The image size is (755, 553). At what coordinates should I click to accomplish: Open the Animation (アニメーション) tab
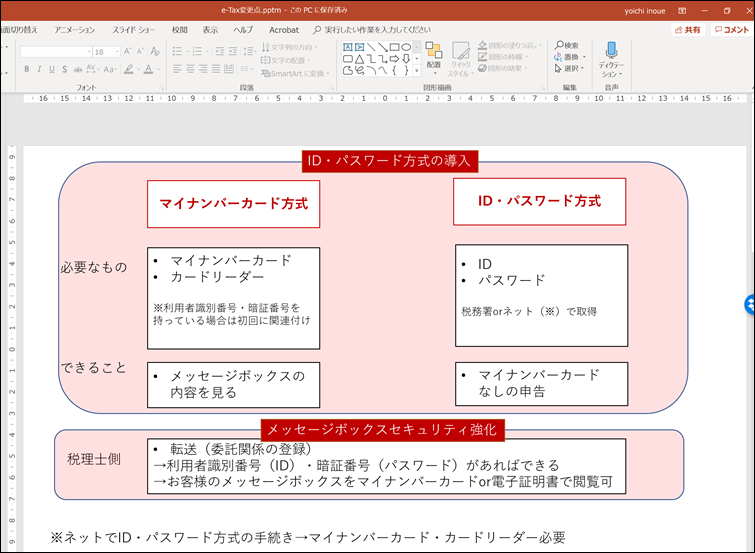pos(75,30)
